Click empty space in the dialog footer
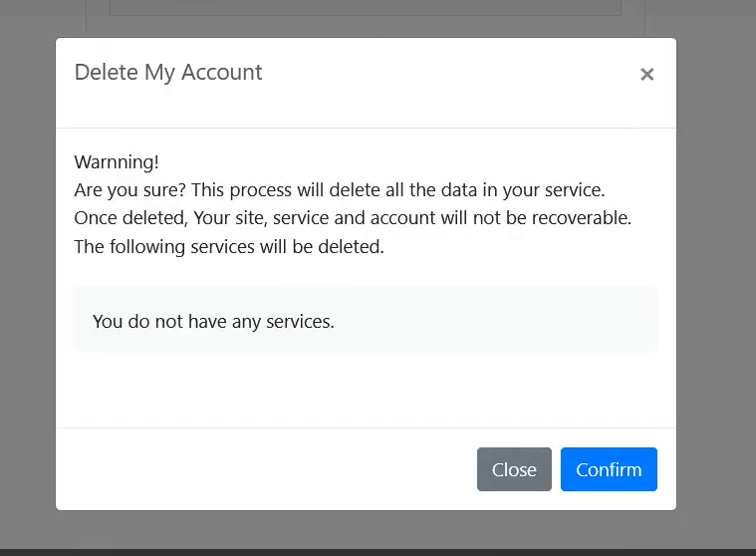Screen dimensions: 756x556 pos(259,469)
